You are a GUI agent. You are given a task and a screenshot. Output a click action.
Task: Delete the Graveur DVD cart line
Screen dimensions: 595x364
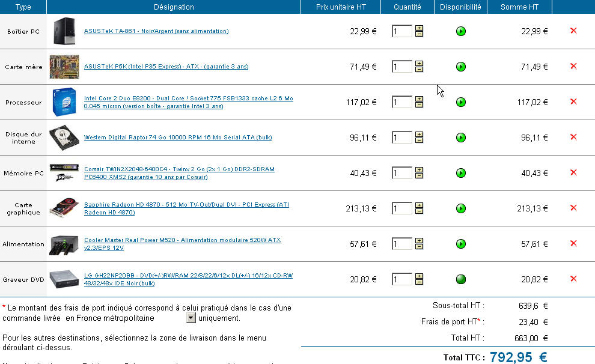coord(573,279)
